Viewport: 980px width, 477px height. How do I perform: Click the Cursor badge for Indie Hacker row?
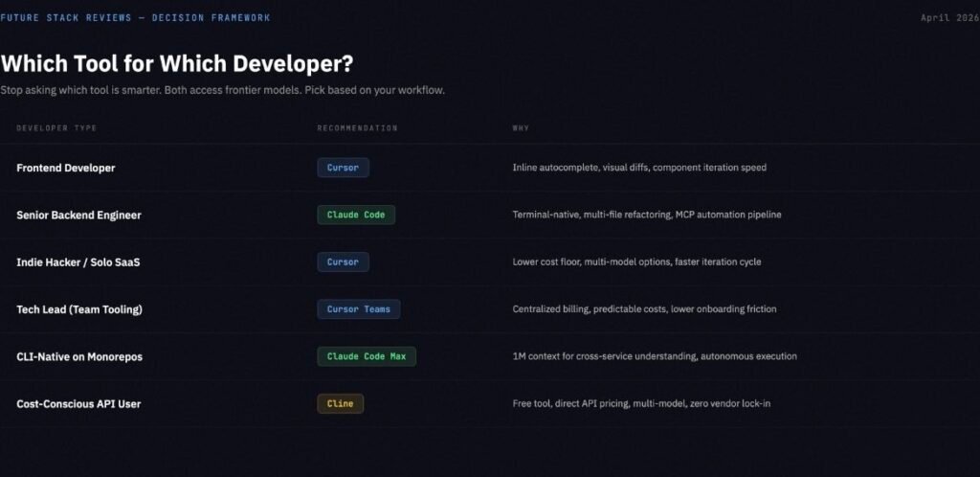click(344, 261)
